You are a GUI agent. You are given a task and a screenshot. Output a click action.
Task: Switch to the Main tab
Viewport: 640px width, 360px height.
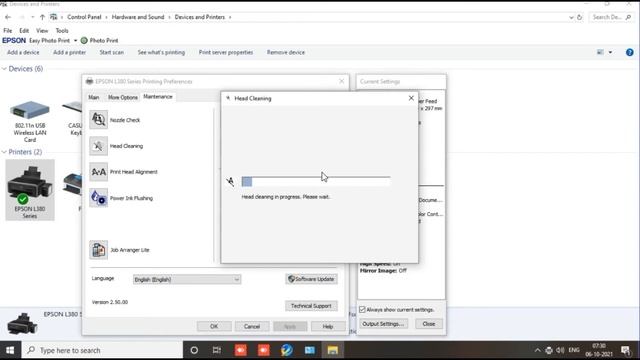click(x=94, y=97)
